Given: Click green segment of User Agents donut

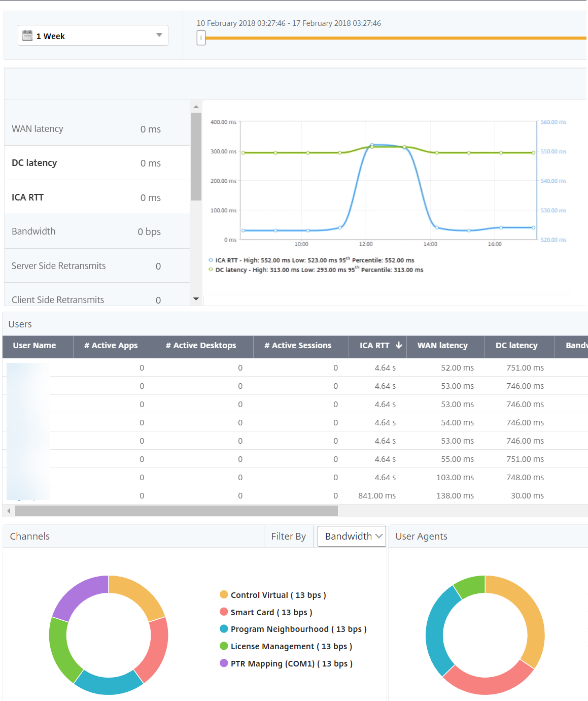Looking at the screenshot, I should (x=470, y=585).
